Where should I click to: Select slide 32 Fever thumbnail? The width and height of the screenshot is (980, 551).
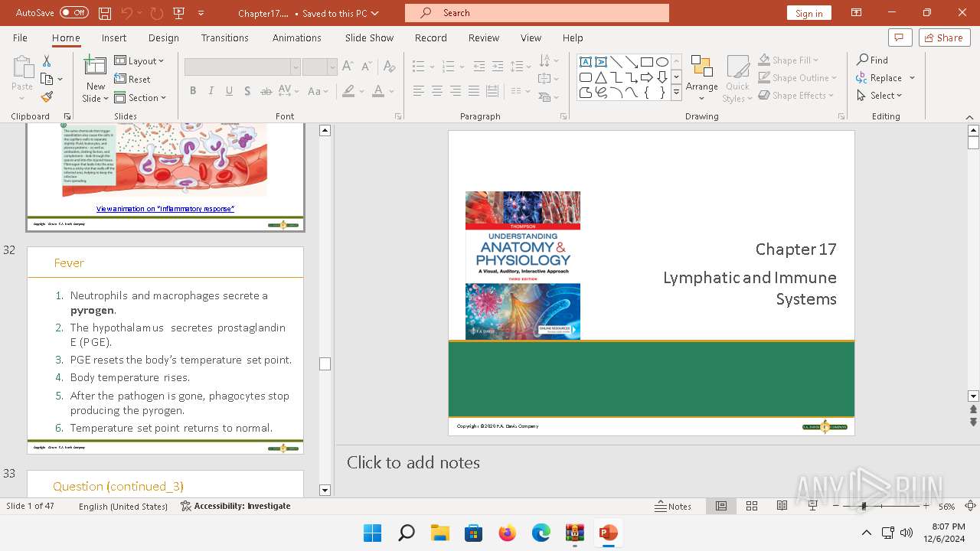(165, 350)
